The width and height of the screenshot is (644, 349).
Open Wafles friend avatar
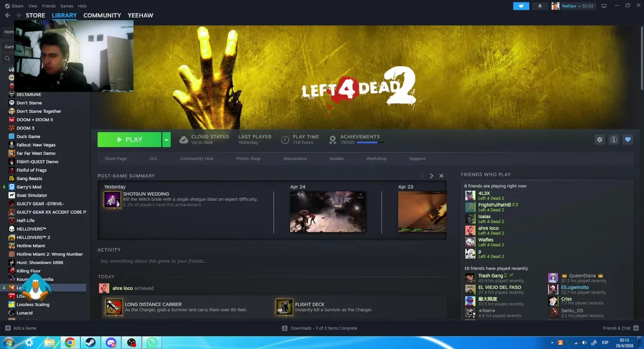pyautogui.click(x=470, y=242)
